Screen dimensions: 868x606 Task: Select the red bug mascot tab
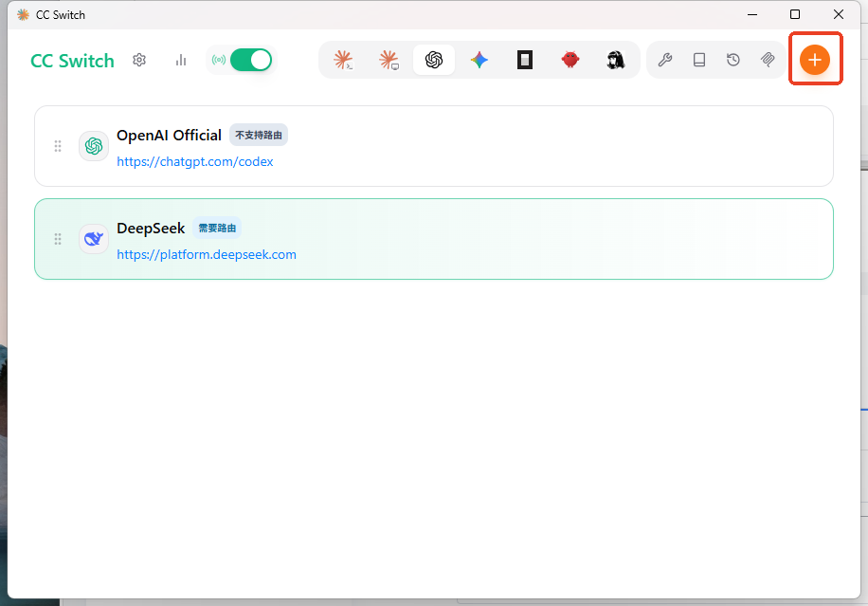click(x=570, y=60)
